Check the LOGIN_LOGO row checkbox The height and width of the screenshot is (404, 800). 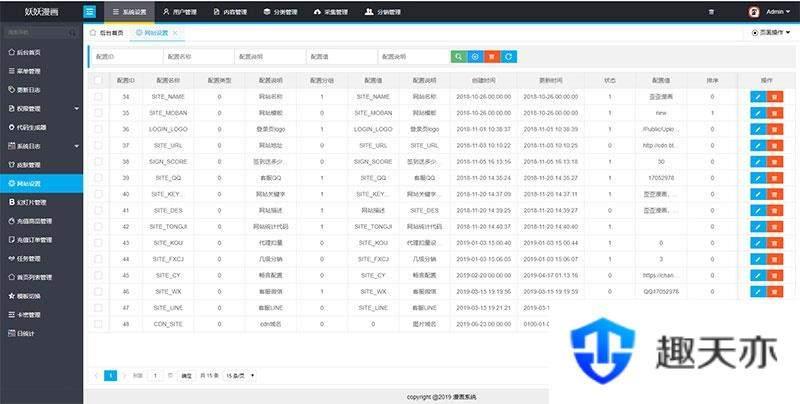click(x=98, y=129)
